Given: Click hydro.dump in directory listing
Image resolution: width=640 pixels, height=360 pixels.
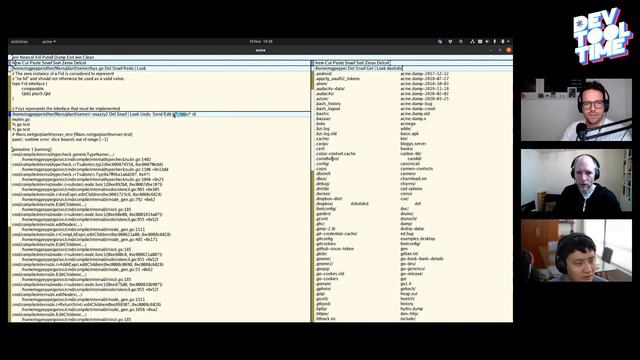Looking at the screenshot, I should click(411, 309).
